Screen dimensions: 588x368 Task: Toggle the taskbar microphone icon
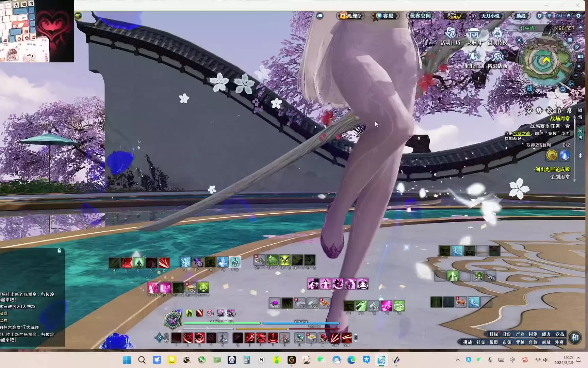490,360
